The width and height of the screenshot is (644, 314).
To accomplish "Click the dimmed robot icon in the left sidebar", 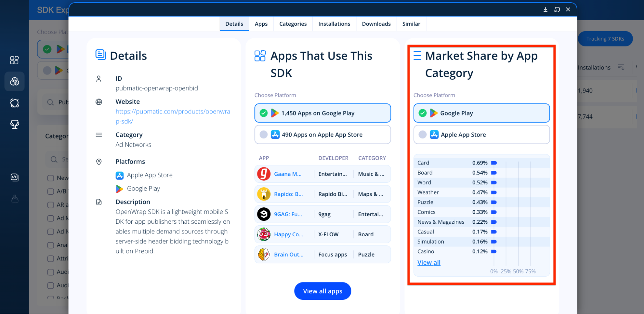I will click(x=14, y=199).
